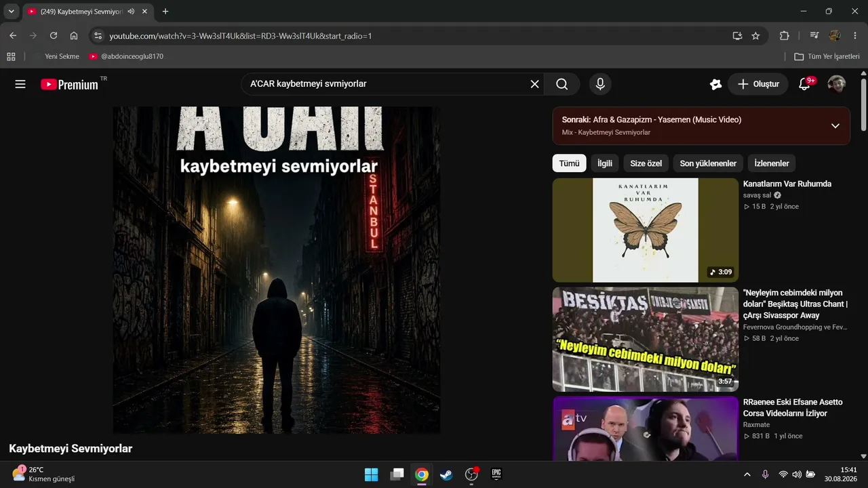The width and height of the screenshot is (868, 488).
Task: Open Task View on the taskbar
Action: [x=397, y=474]
